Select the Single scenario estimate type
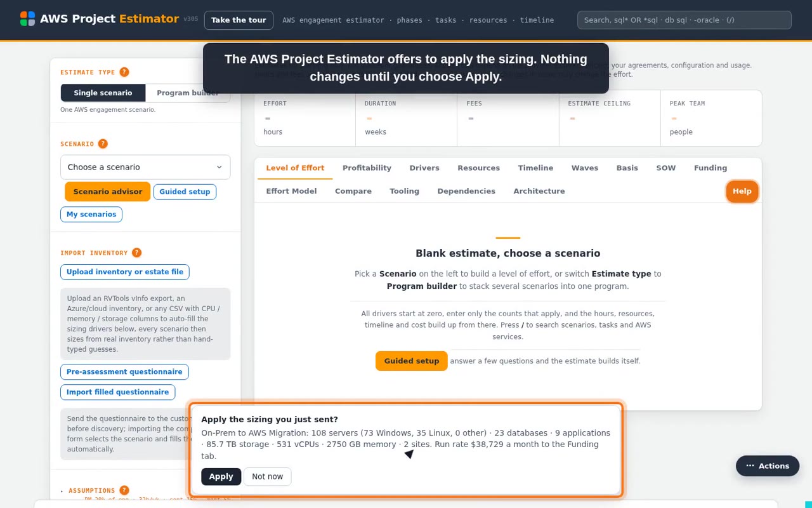 click(103, 93)
